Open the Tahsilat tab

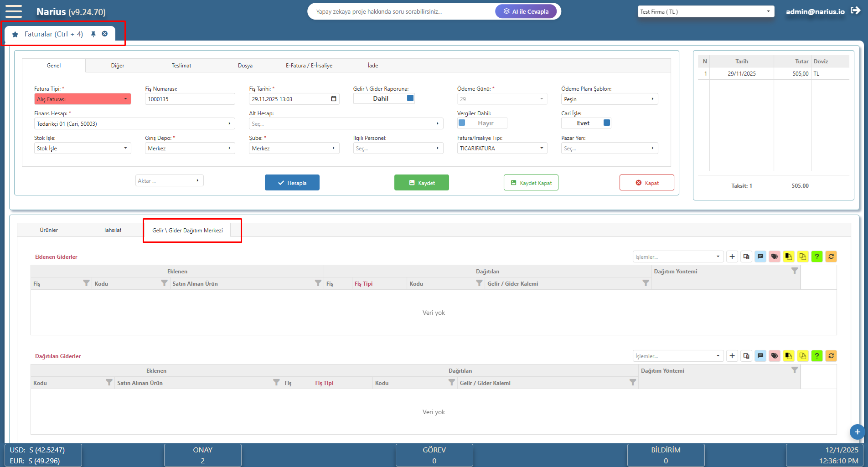click(113, 230)
